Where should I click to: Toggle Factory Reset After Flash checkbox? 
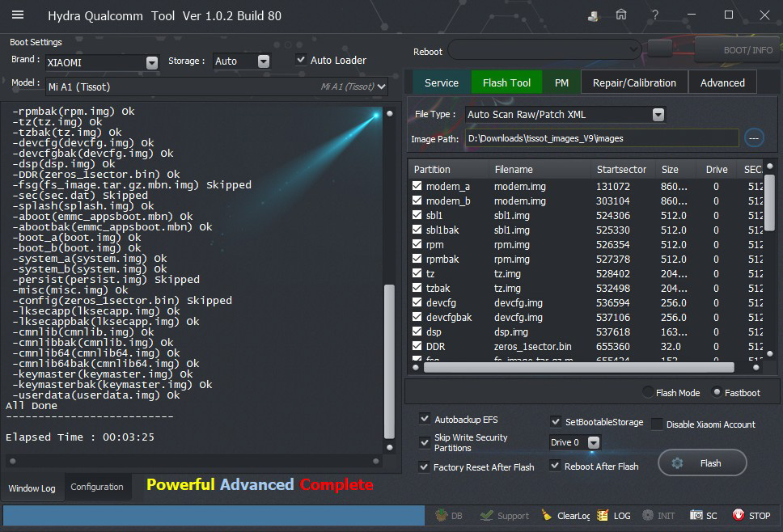[x=424, y=467]
